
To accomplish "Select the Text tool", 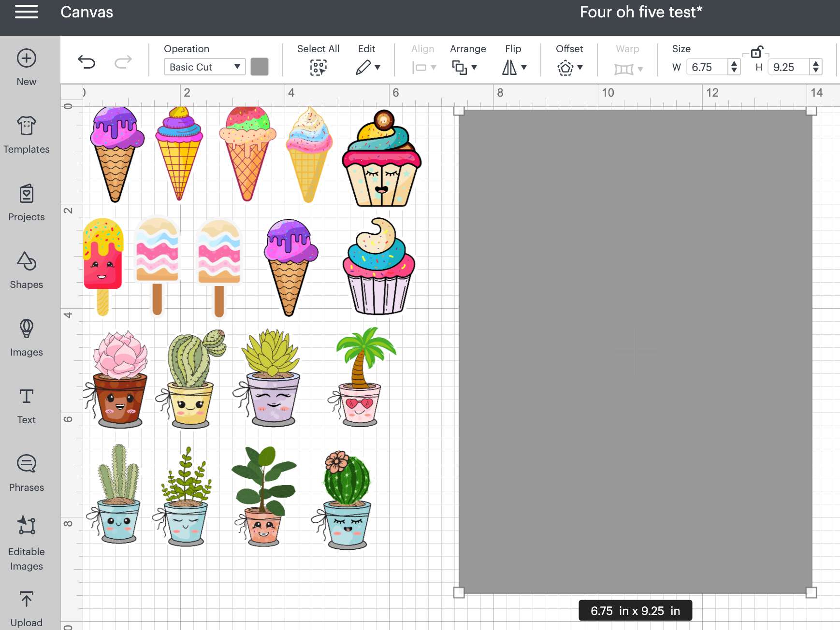I will click(x=27, y=405).
